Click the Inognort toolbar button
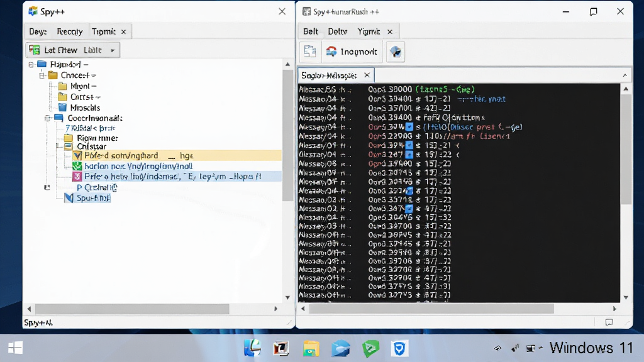 coord(352,52)
